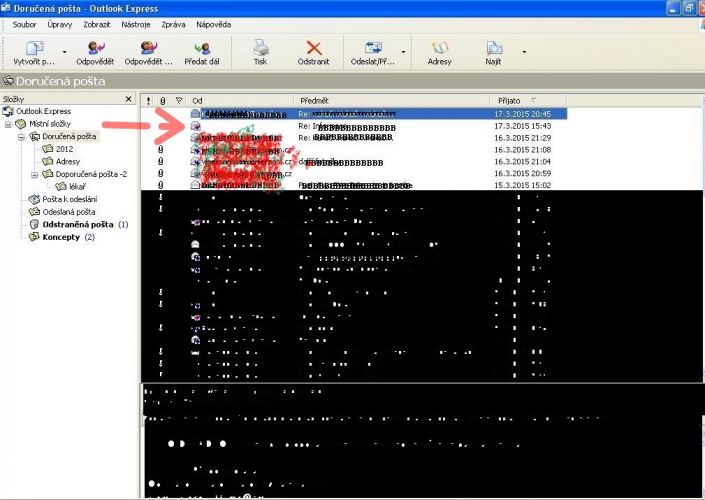The image size is (705, 500).
Task: Sort by the priority exclamation column
Action: [148, 101]
